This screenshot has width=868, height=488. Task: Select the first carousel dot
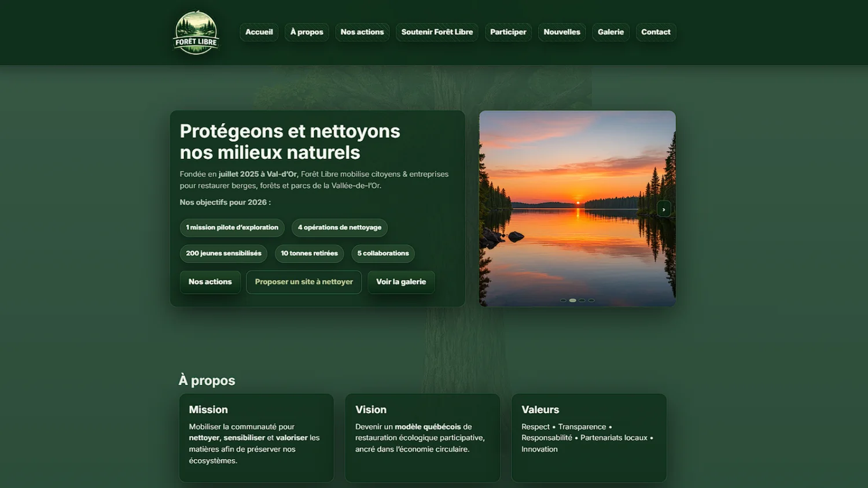pos(563,301)
